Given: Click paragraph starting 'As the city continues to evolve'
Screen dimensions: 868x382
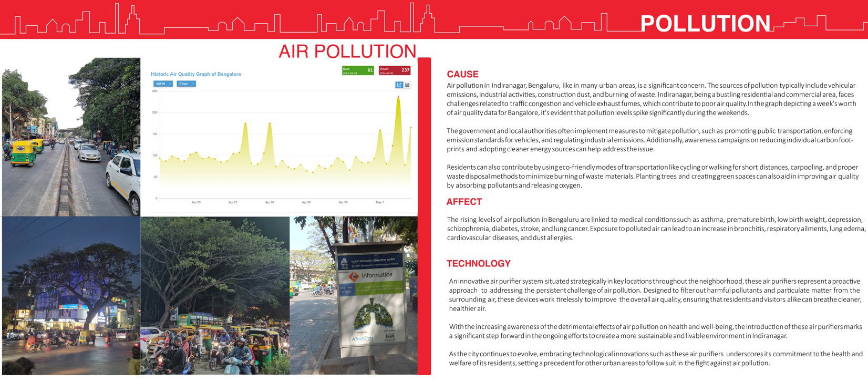Looking at the screenshot, I should tap(656, 358).
